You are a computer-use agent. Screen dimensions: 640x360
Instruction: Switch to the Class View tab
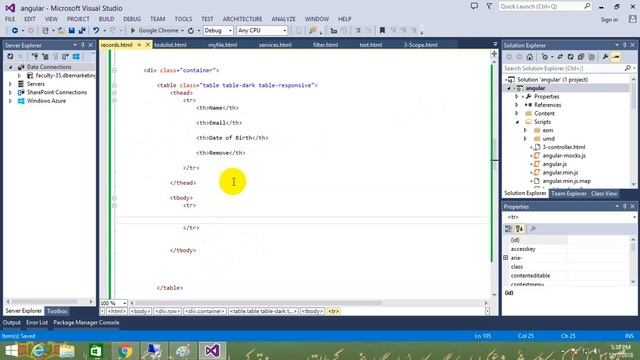(x=604, y=193)
